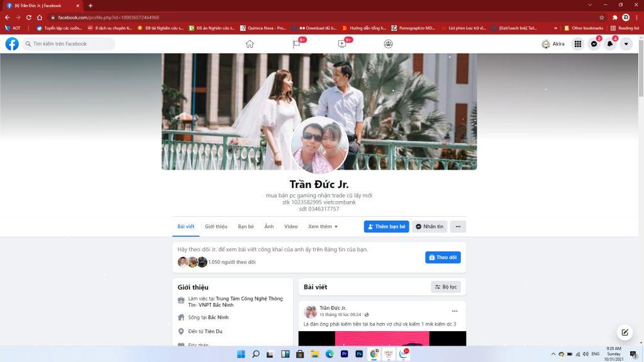The height and width of the screenshot is (362, 644).
Task: Open the Facebook logo home link
Action: 12,43
